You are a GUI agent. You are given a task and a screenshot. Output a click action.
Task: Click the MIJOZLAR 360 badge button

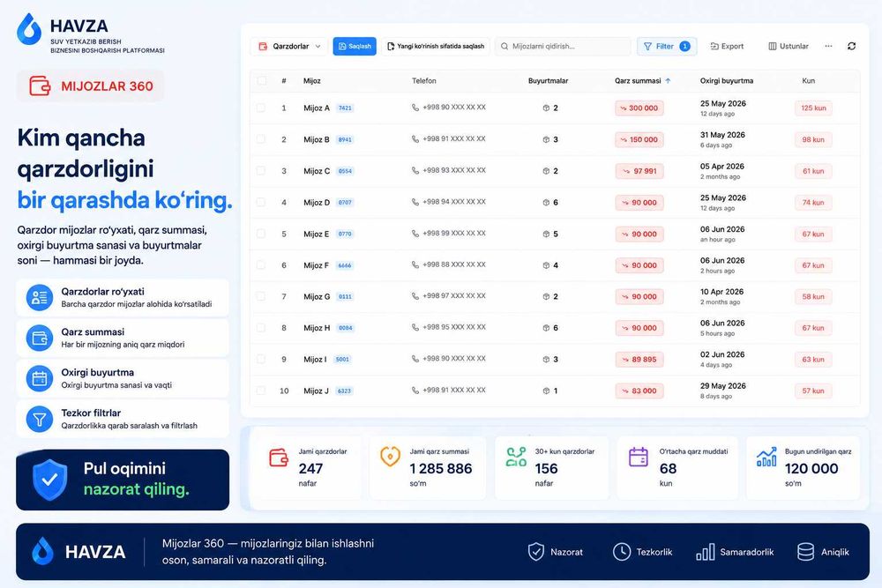[x=91, y=86]
